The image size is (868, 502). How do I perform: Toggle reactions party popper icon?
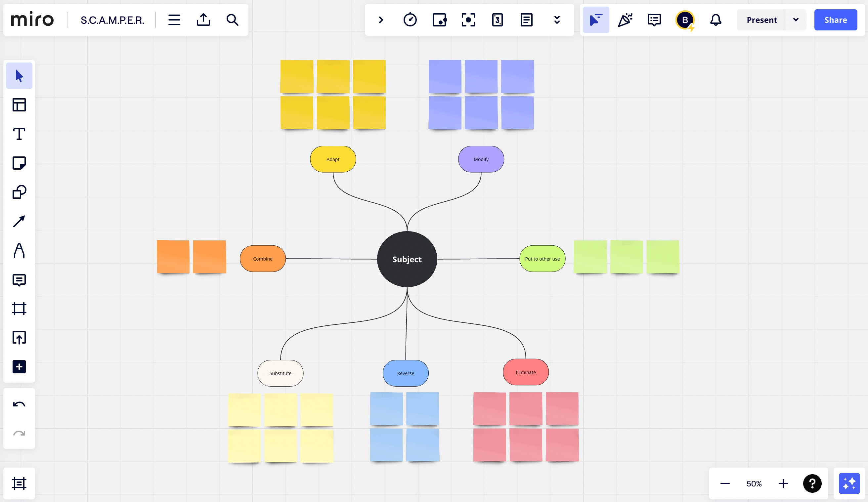tap(625, 20)
